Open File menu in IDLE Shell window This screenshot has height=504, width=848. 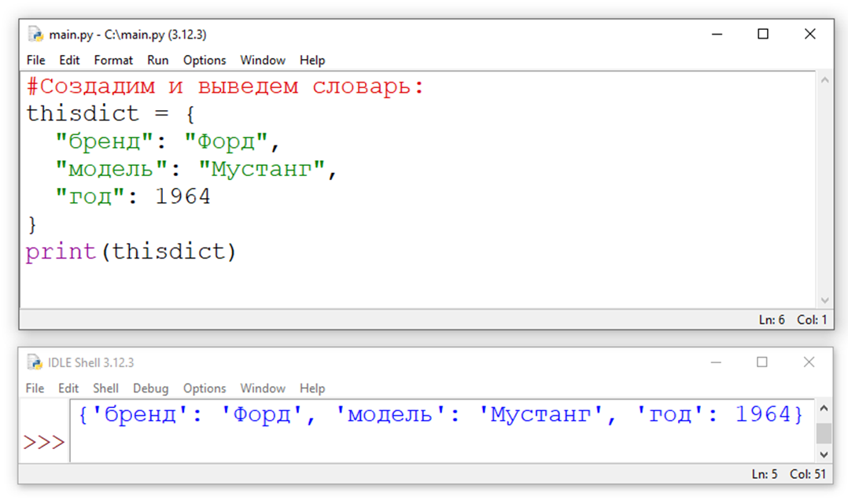tap(35, 388)
